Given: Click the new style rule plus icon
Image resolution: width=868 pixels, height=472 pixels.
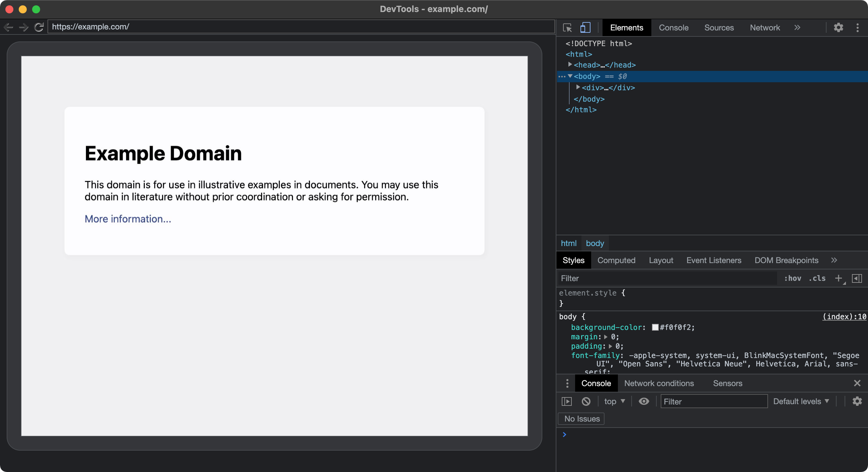Looking at the screenshot, I should [838, 278].
